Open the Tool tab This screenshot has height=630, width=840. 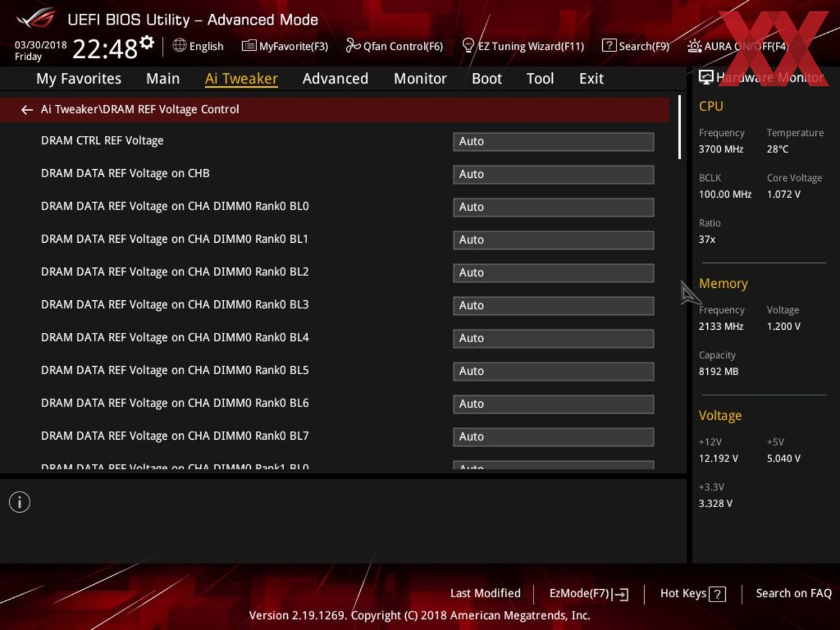(540, 78)
